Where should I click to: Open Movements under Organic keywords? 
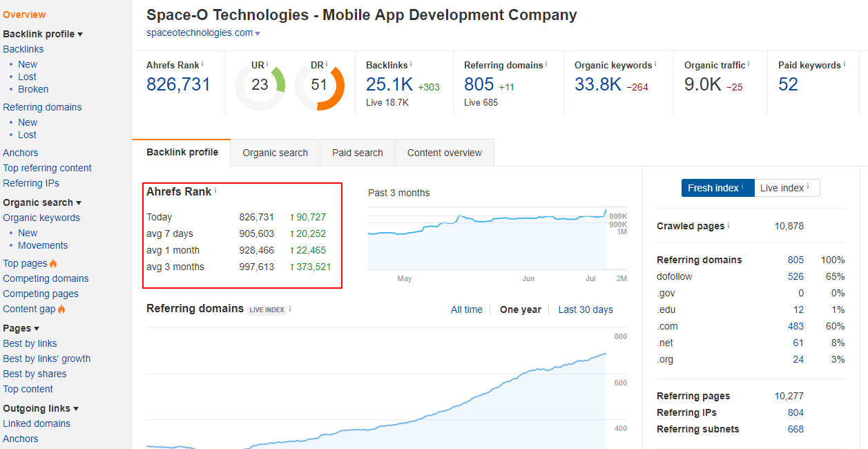click(x=43, y=245)
